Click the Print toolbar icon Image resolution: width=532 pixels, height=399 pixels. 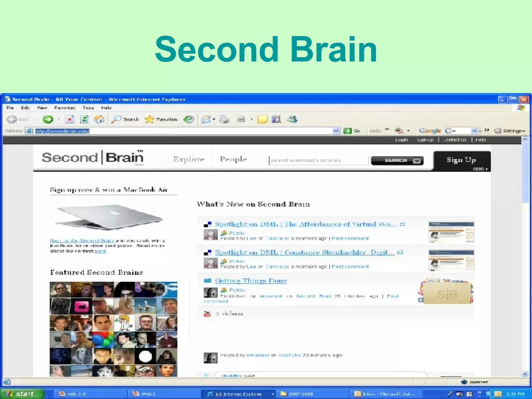(224, 119)
